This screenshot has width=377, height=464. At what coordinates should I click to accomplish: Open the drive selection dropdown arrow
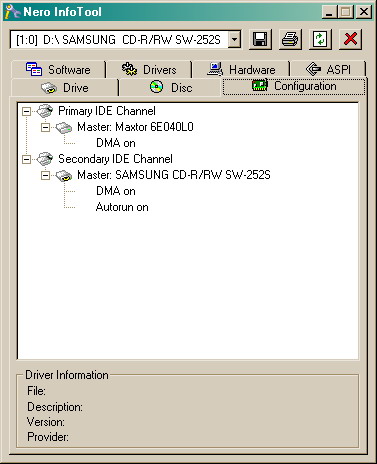[x=235, y=40]
